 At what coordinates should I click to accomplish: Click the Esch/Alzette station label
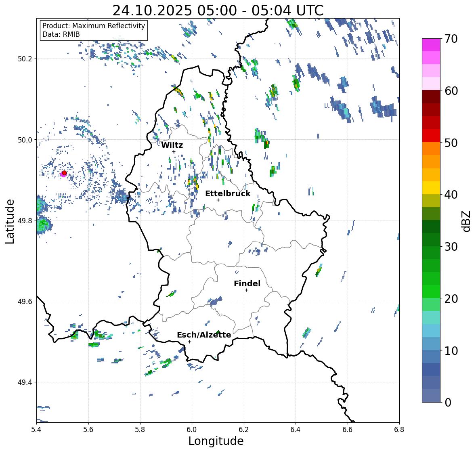[x=204, y=335]
